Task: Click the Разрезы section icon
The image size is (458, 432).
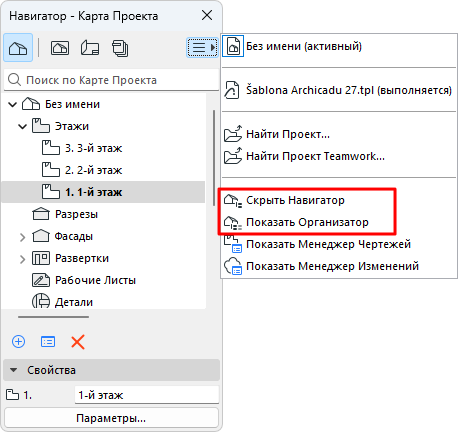Action: [x=41, y=214]
